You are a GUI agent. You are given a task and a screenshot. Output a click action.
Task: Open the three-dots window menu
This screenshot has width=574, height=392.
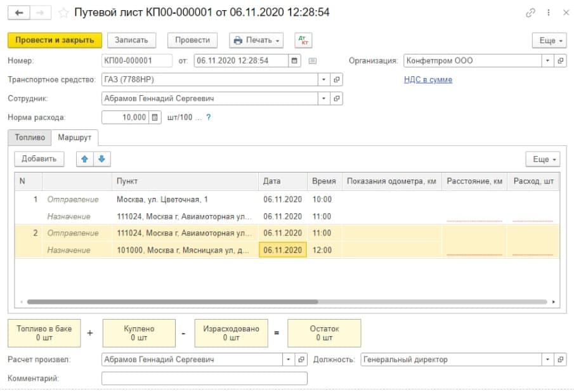[x=549, y=13]
